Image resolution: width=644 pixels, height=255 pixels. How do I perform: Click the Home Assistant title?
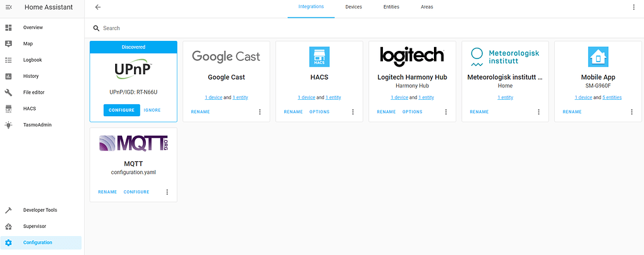(x=48, y=7)
